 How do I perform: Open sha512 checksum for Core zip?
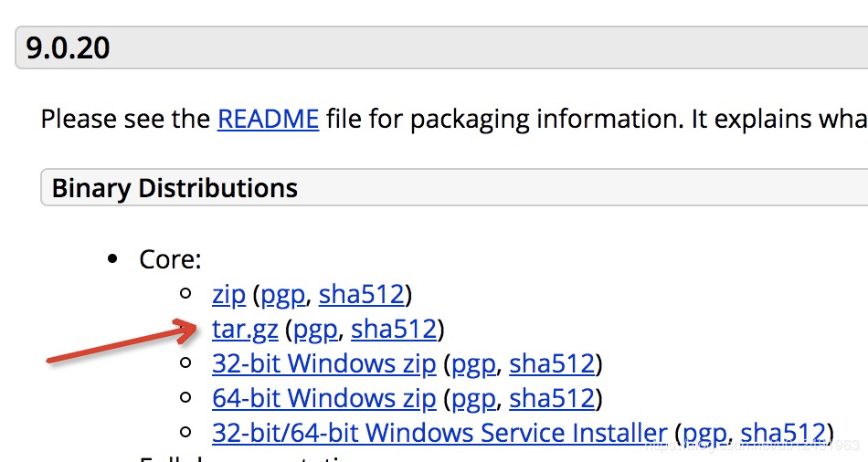point(361,295)
